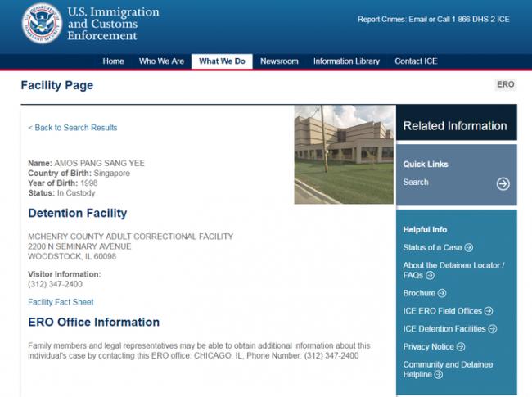Click the arrow icon after ICE ERO Field Offices
This screenshot has width=532, height=397.
(489, 311)
